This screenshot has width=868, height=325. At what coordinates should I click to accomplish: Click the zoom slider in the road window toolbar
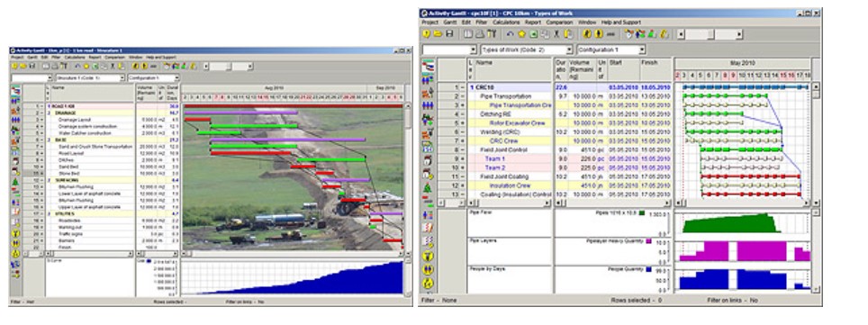[x=228, y=66]
